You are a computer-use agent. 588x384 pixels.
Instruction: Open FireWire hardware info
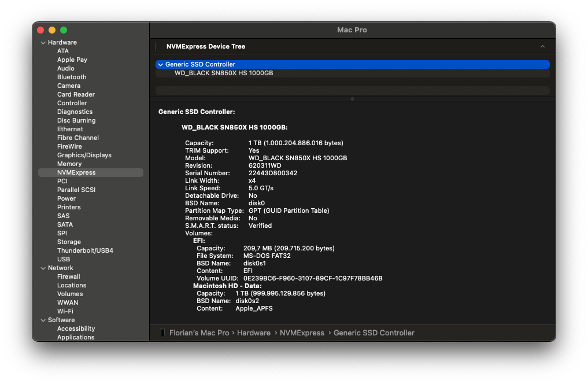(69, 146)
